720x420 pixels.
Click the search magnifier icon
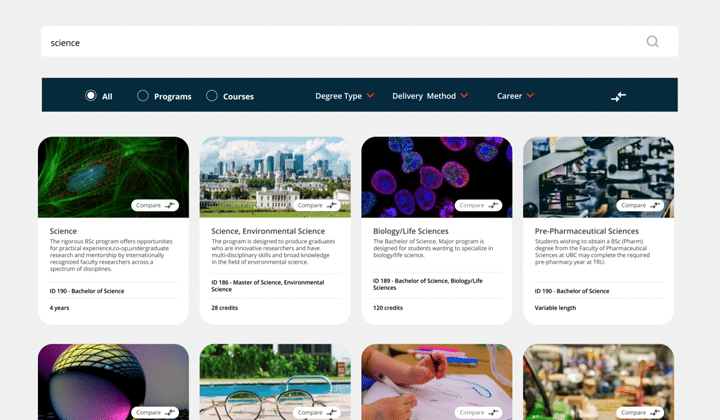pyautogui.click(x=652, y=42)
